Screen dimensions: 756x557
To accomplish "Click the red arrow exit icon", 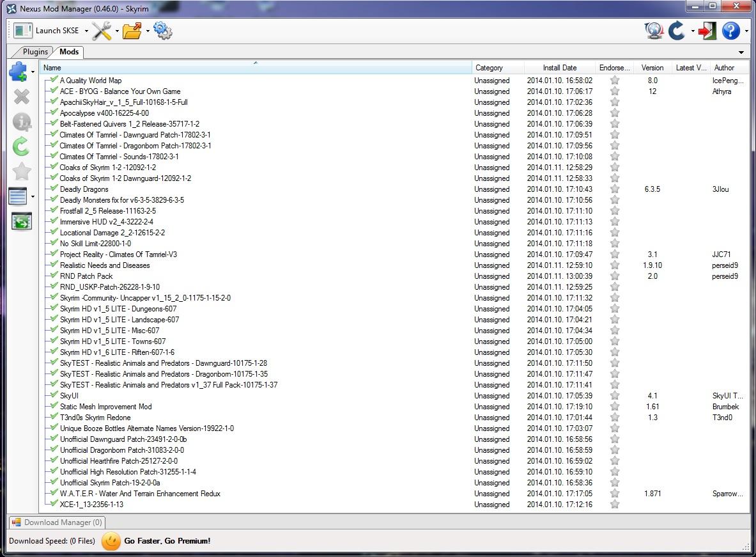I will coord(707,31).
